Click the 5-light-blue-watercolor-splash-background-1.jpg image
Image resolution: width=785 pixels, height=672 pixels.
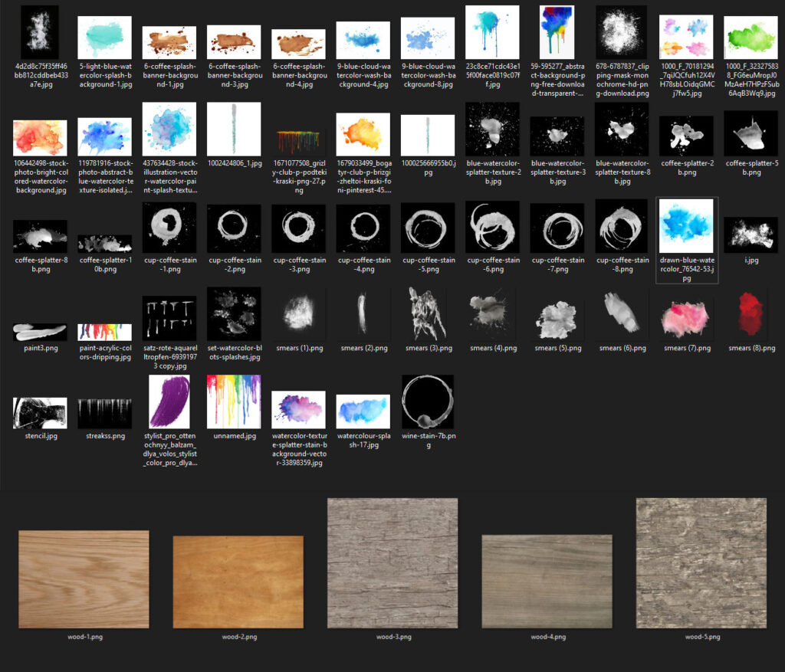pyautogui.click(x=104, y=36)
